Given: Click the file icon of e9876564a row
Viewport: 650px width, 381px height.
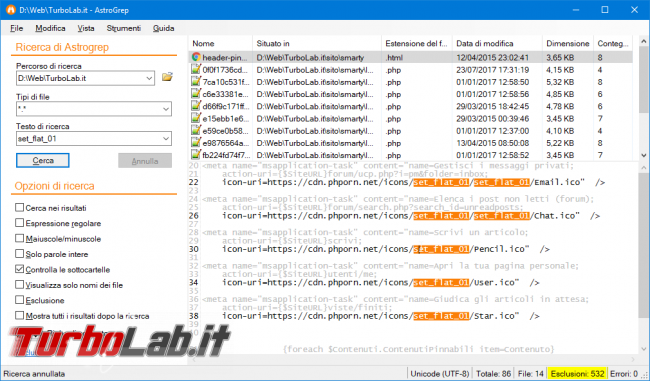Looking at the screenshot, I should click(196, 143).
